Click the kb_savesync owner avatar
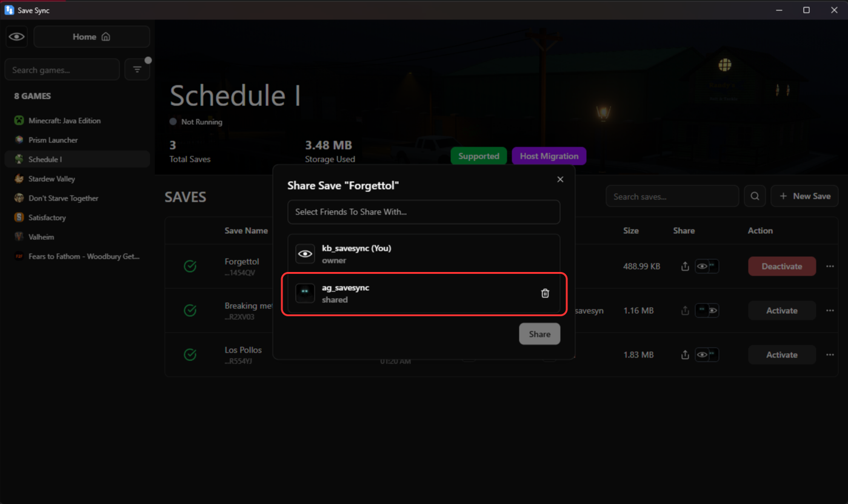Viewport: 848px width, 504px height. coord(305,254)
